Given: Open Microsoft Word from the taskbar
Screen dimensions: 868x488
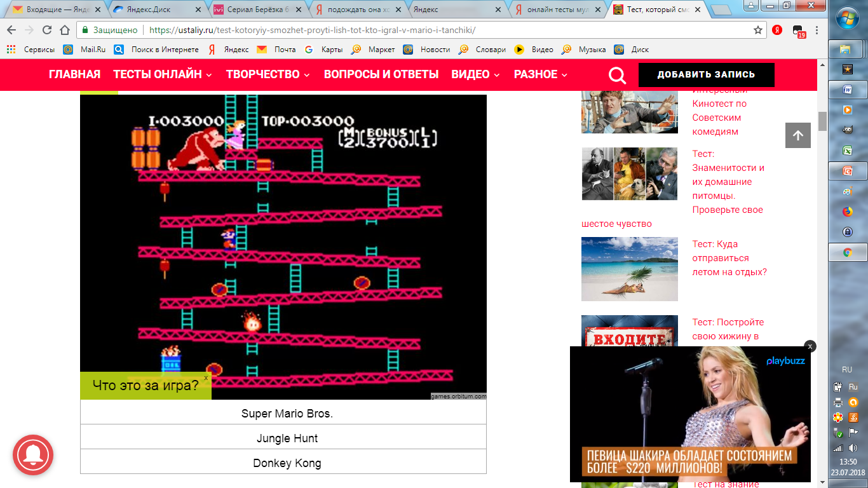Looking at the screenshot, I should coord(846,90).
